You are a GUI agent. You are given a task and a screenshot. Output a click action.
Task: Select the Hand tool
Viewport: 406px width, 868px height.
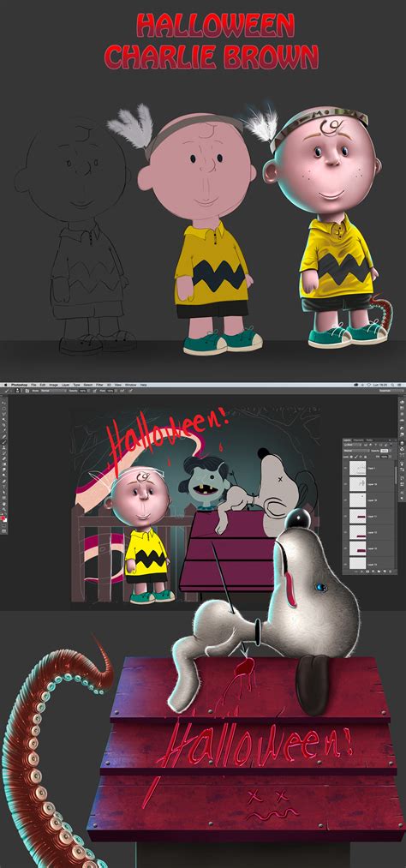point(4,504)
